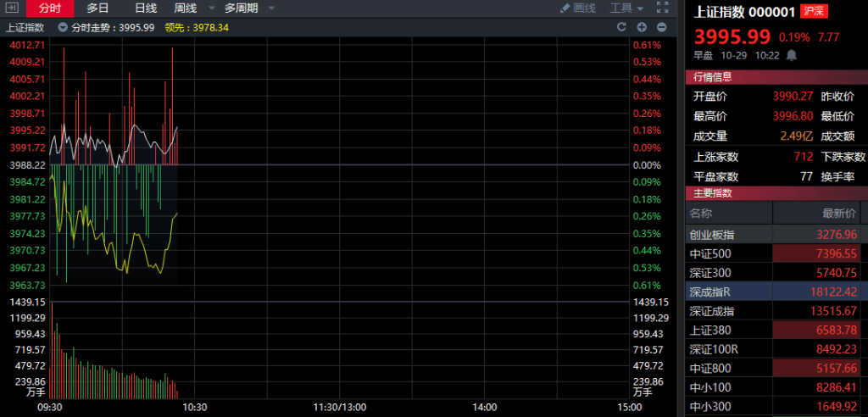Click the price alert bell icon
The width and height of the screenshot is (868, 417).
[792, 55]
